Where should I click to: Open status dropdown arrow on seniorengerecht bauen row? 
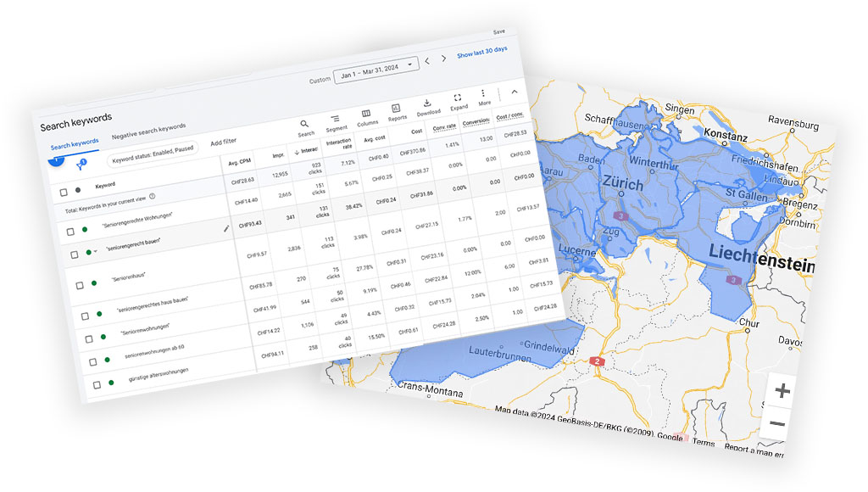point(95,252)
